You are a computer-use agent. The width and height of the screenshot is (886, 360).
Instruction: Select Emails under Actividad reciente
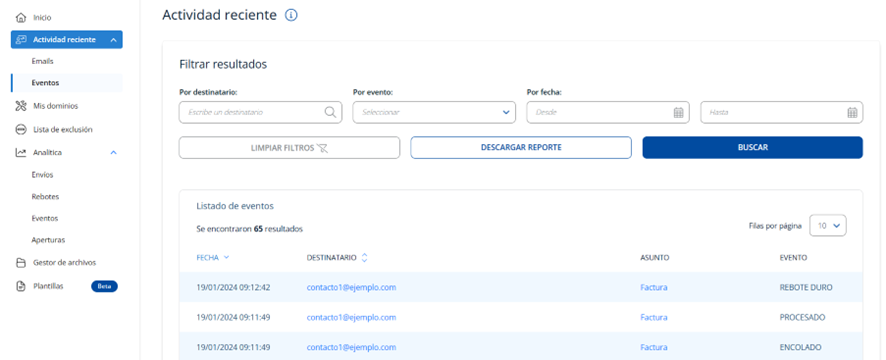[42, 61]
